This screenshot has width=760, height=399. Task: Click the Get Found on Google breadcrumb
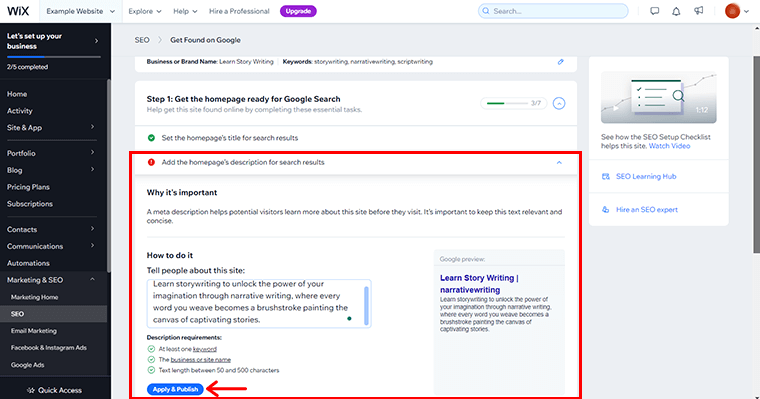click(x=205, y=40)
